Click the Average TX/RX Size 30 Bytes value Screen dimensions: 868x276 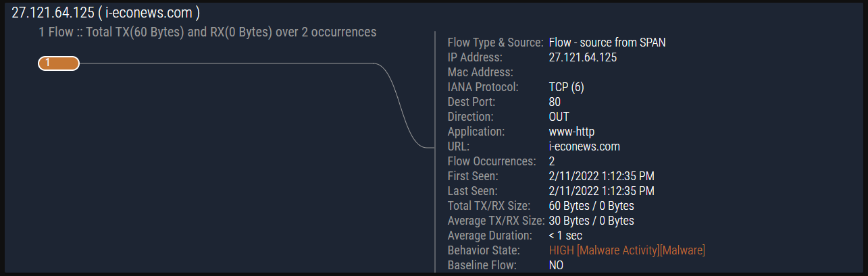[x=591, y=221]
